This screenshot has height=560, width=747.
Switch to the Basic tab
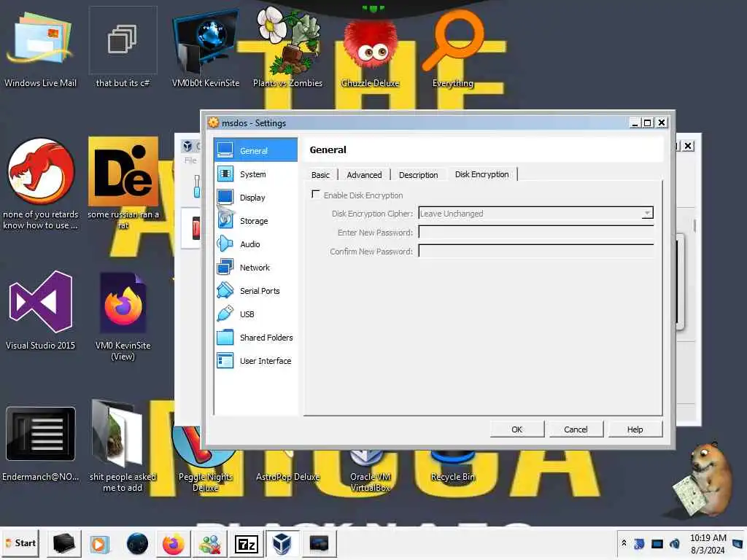coord(321,175)
